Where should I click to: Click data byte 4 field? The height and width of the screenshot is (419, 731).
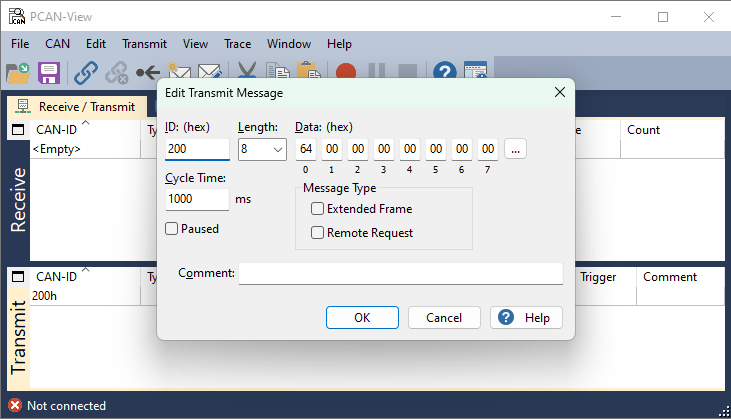410,149
